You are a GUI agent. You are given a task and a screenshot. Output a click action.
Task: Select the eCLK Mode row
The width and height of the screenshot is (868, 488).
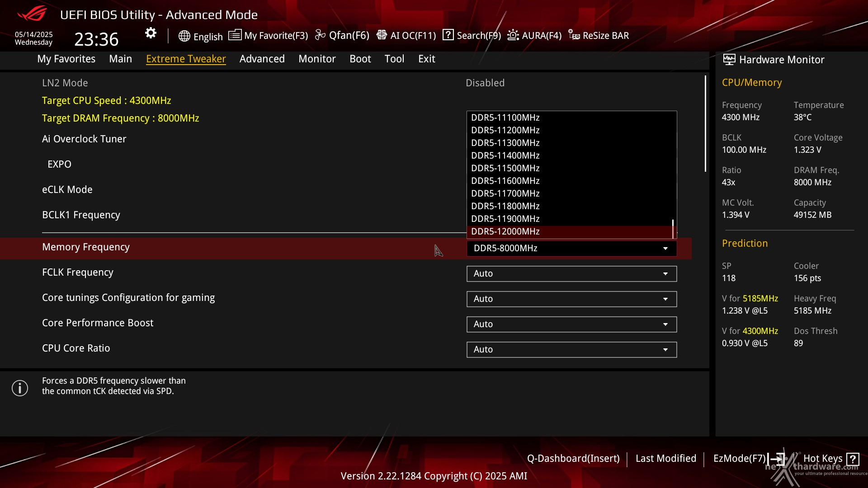pyautogui.click(x=346, y=189)
